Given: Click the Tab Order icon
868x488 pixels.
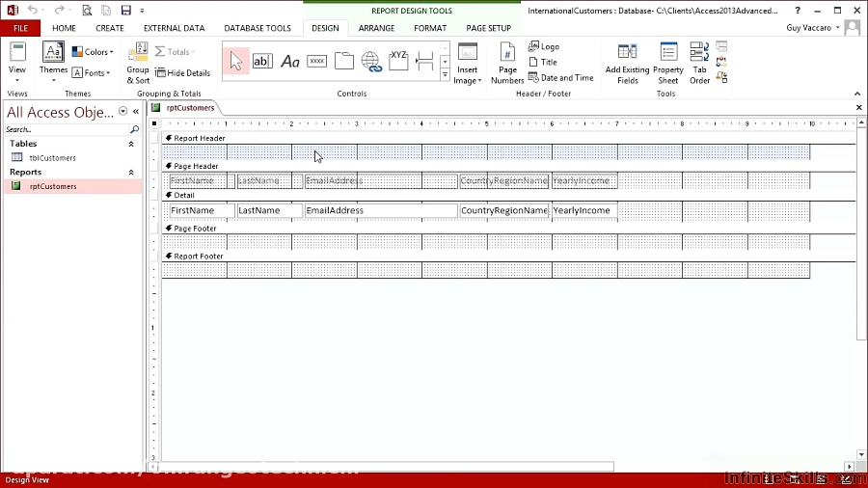Looking at the screenshot, I should 699,64.
